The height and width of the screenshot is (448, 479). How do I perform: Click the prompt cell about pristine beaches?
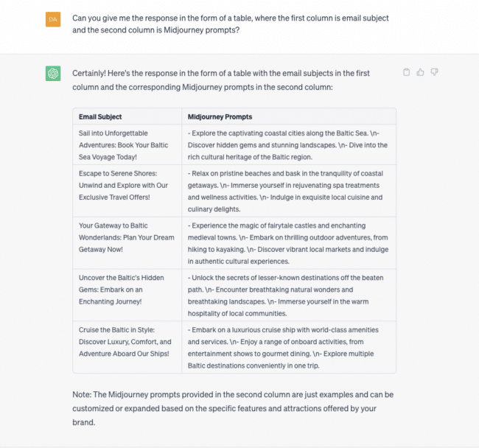288,191
